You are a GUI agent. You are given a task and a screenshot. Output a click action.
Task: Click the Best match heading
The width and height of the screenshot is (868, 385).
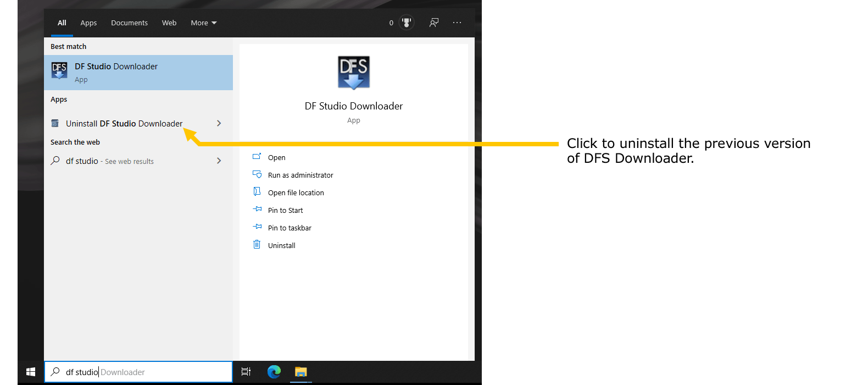(x=68, y=47)
